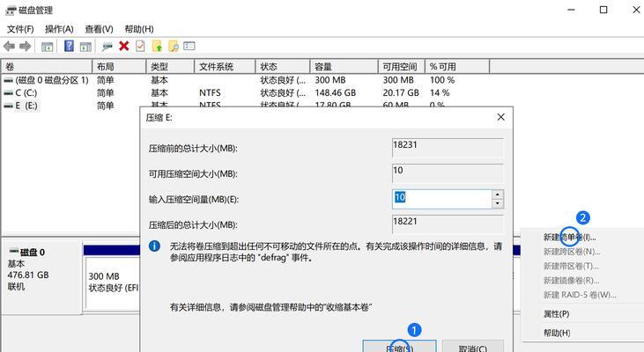Click the 压缩前的总计大小(MB): label
Viewport: 644px width, 352px height.
pos(193,148)
